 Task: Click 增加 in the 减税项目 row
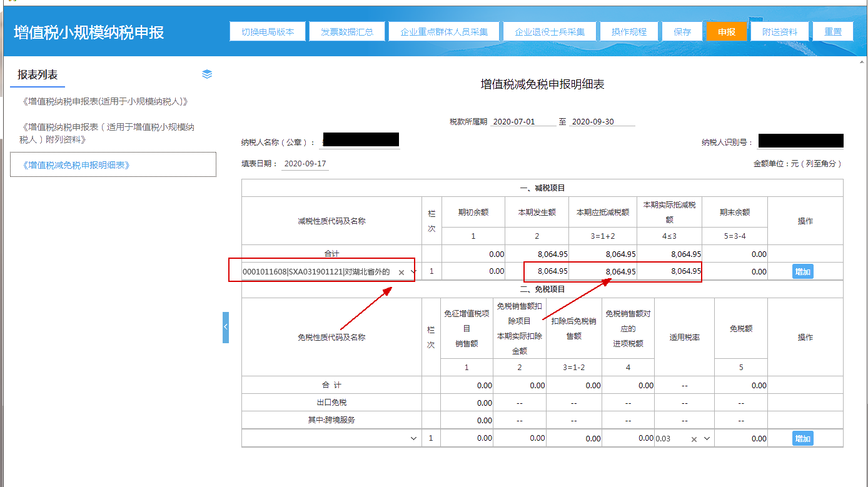[x=803, y=271]
